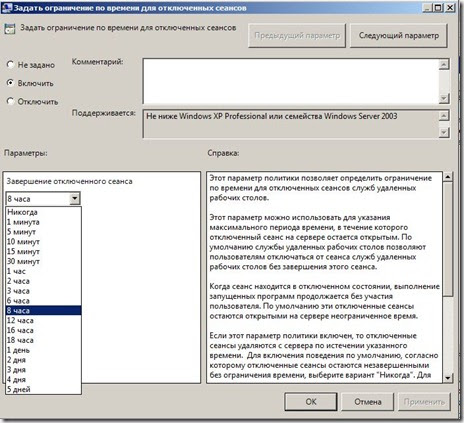
Task: Pick 12 часа in the time list
Action: click(43, 320)
